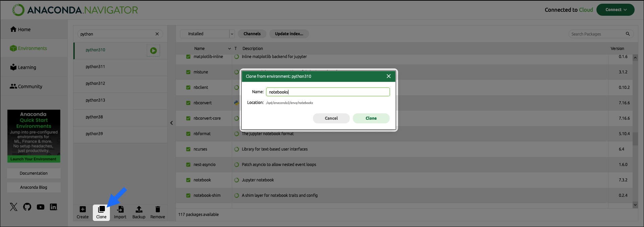Select the python311 environment
Image resolution: width=644 pixels, height=227 pixels.
click(x=120, y=67)
